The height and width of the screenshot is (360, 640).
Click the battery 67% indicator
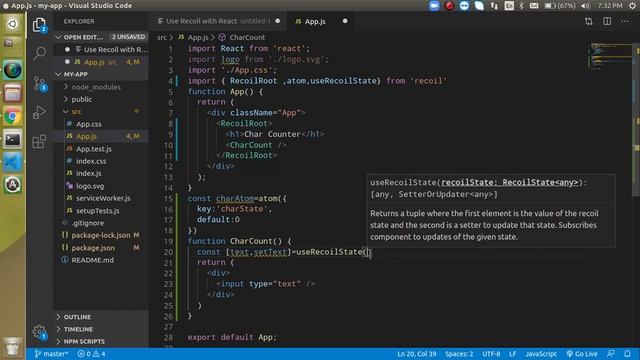click(x=560, y=6)
